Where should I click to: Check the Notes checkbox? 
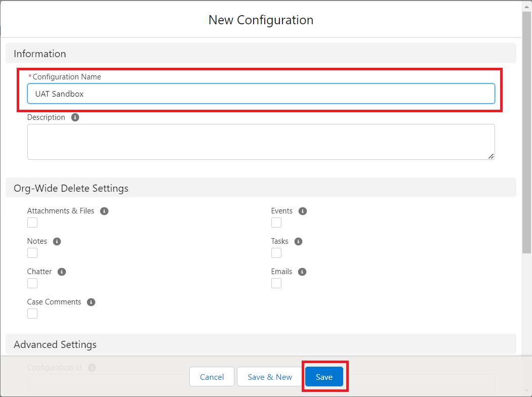(32, 253)
